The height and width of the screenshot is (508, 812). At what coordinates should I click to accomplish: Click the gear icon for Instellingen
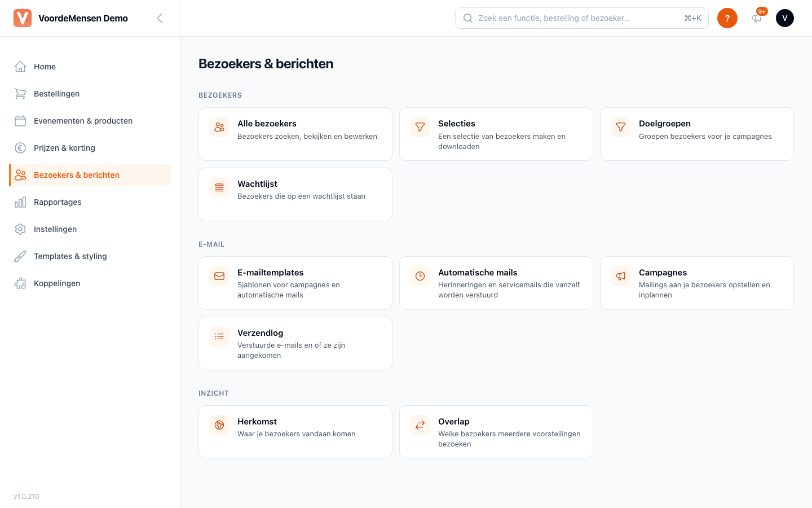click(x=20, y=229)
